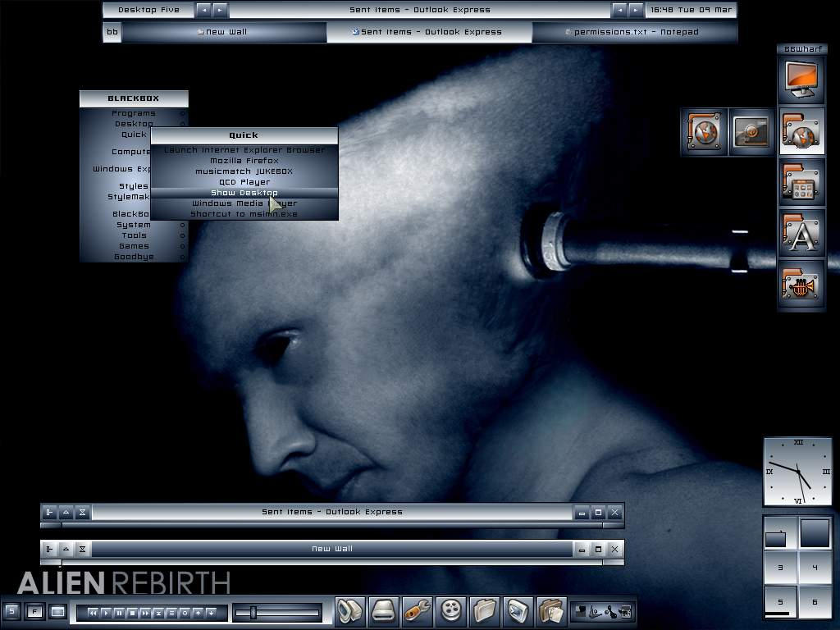
Task: Choose Shortcut to msimn.exe in Quick menu
Action: (244, 214)
